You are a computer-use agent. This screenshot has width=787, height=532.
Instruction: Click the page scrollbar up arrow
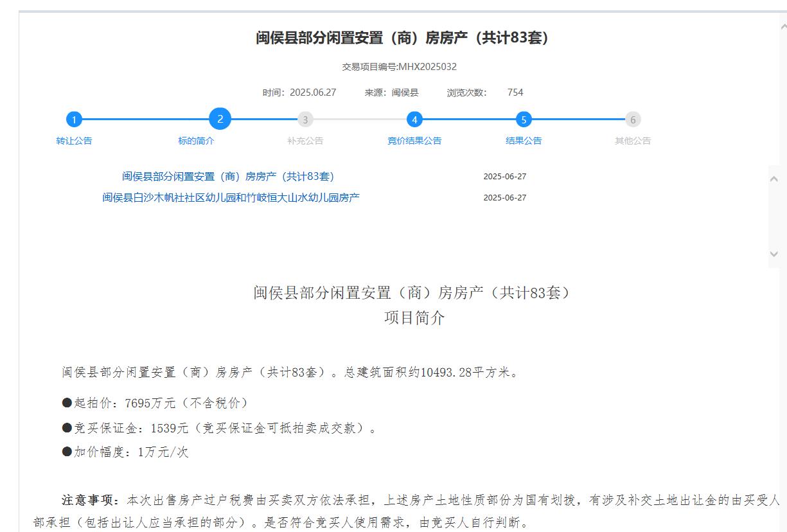pyautogui.click(x=783, y=26)
